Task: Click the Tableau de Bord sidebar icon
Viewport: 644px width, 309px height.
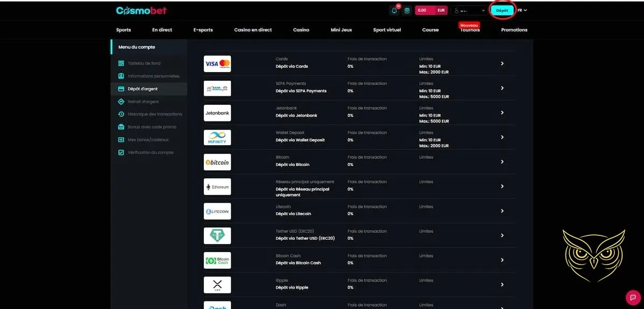Action: (x=121, y=63)
